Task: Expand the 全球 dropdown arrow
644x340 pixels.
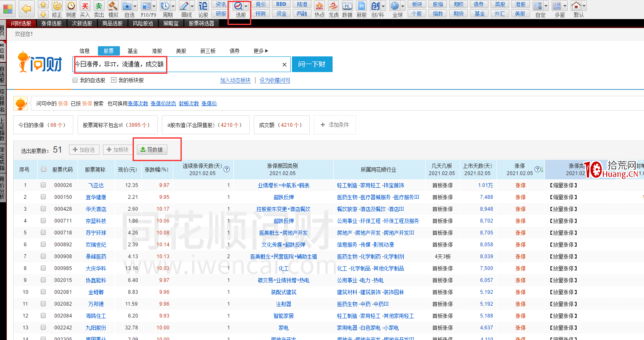Action: click(x=402, y=6)
